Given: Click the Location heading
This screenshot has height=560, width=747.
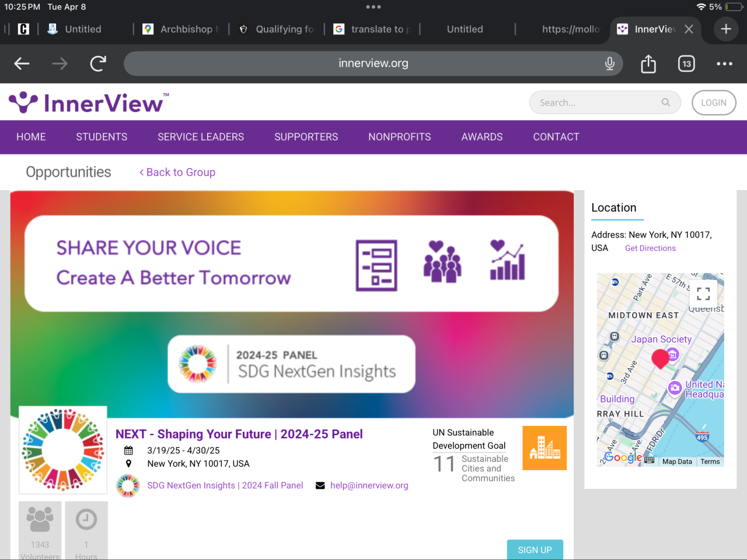Looking at the screenshot, I should coord(614,208).
